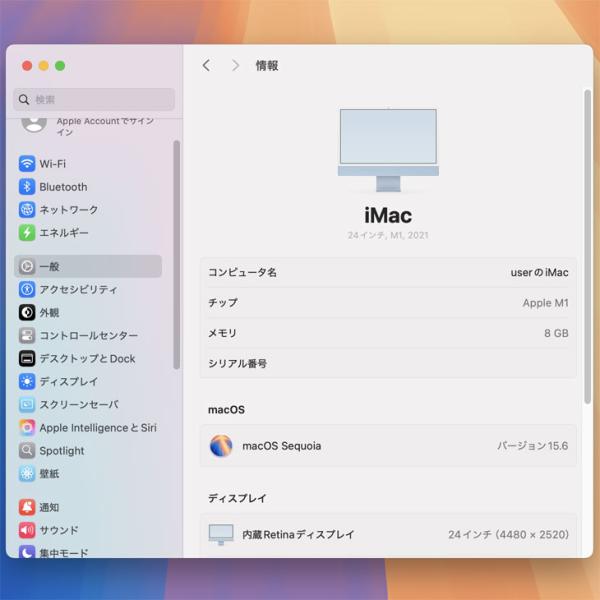The height and width of the screenshot is (600, 600).
Task: Select the サウンド speaker icon
Action: [27, 530]
